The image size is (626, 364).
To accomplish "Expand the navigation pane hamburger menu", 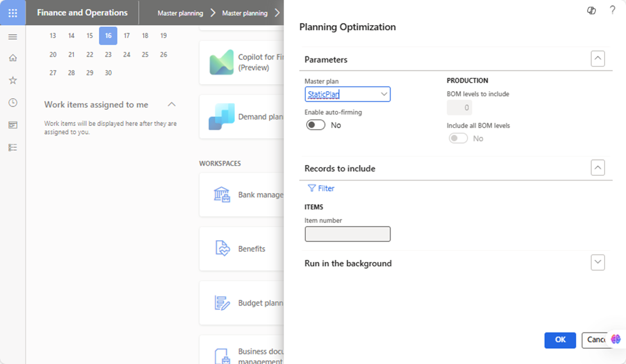I will point(13,37).
